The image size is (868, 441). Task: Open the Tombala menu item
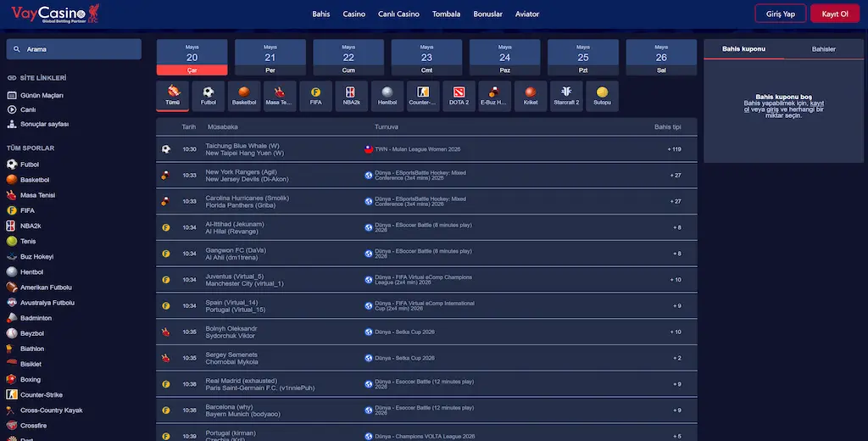pos(446,14)
